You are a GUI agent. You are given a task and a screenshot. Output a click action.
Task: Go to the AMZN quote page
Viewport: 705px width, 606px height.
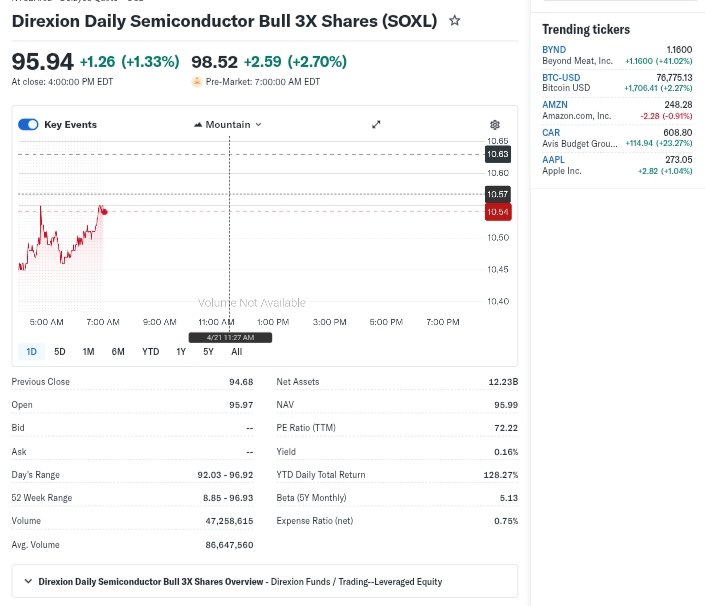click(555, 104)
